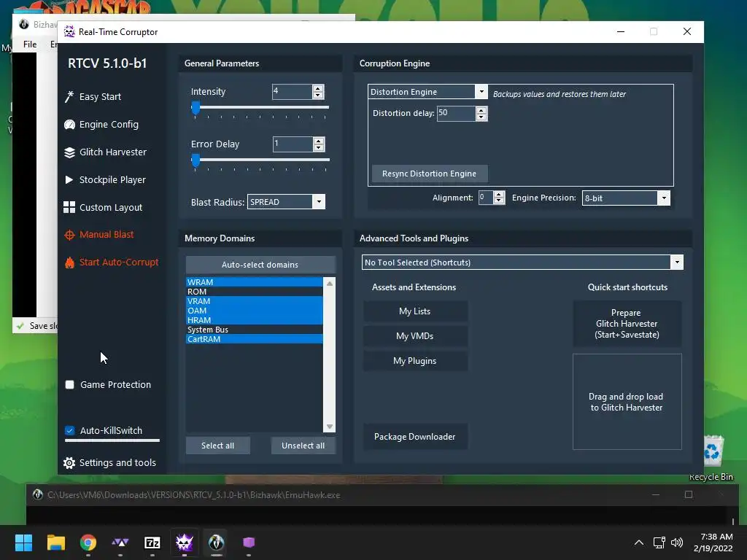Open Stockpile Player section

[112, 180]
